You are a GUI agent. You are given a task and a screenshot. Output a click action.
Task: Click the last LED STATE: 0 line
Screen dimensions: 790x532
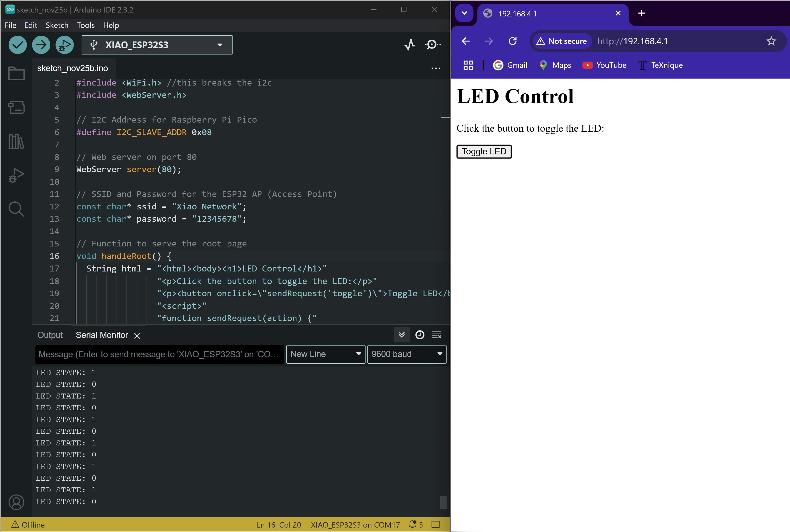click(66, 501)
